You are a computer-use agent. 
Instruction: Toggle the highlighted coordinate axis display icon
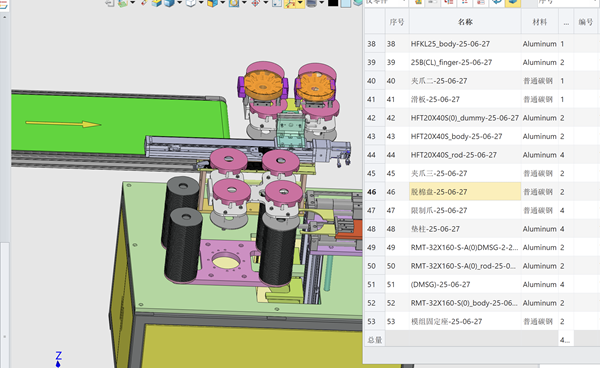[x=291, y=3]
